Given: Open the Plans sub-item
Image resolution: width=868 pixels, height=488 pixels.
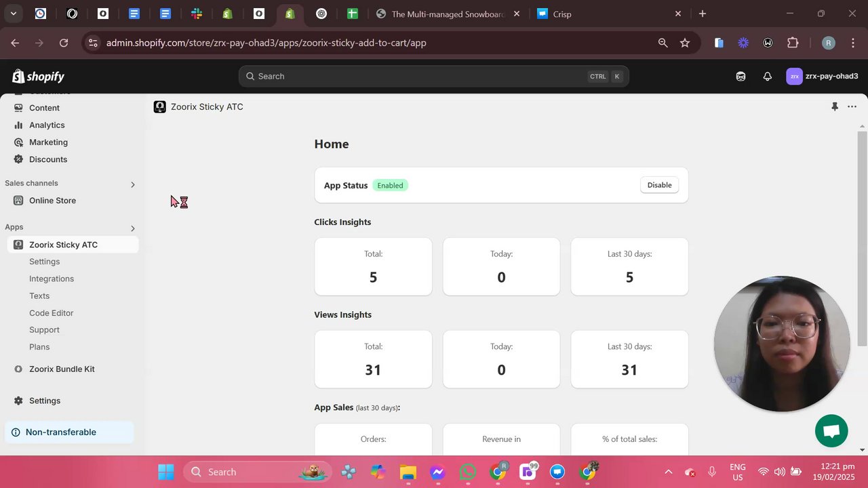Looking at the screenshot, I should 39,347.
